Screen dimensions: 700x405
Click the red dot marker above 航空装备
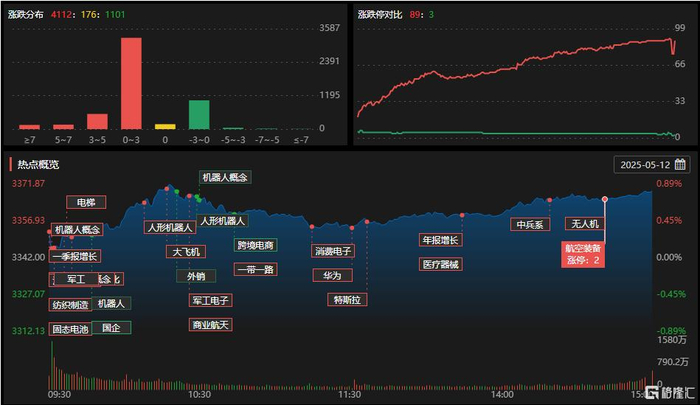point(605,199)
